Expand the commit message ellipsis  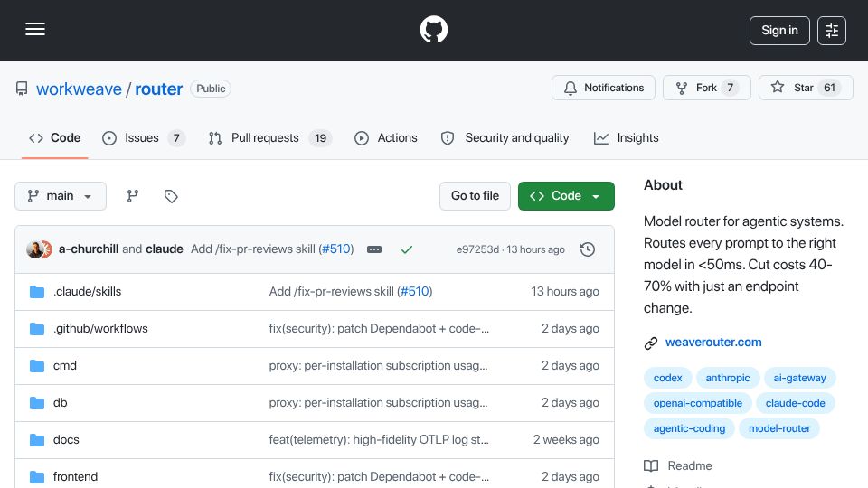coord(374,249)
